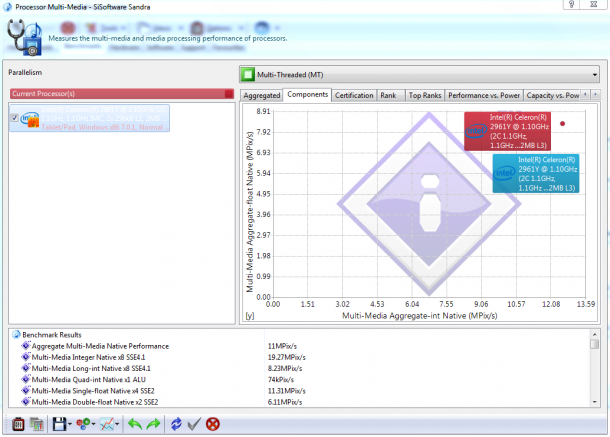Click the results list scrollbar thumb
The height and width of the screenshot is (437, 610).
(594, 344)
